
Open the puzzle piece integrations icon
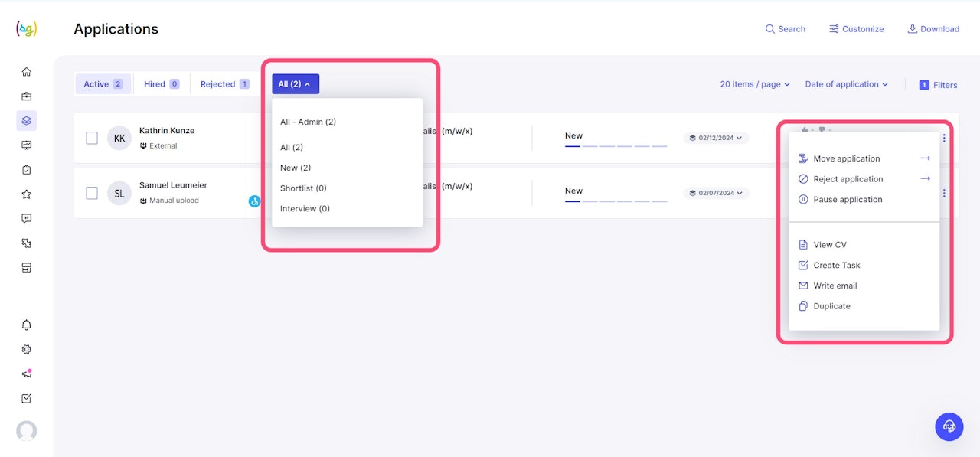click(26, 243)
